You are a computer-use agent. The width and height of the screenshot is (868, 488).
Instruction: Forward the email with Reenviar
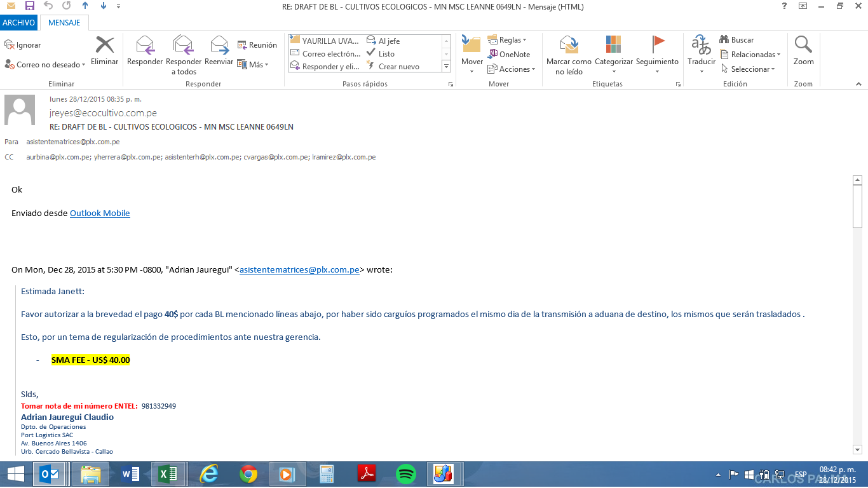219,46
